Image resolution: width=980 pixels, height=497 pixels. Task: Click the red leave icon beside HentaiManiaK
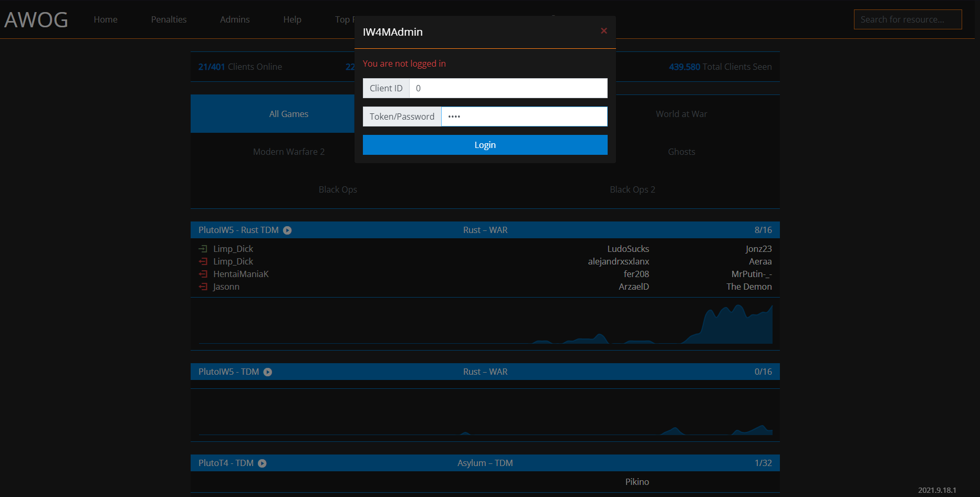203,274
